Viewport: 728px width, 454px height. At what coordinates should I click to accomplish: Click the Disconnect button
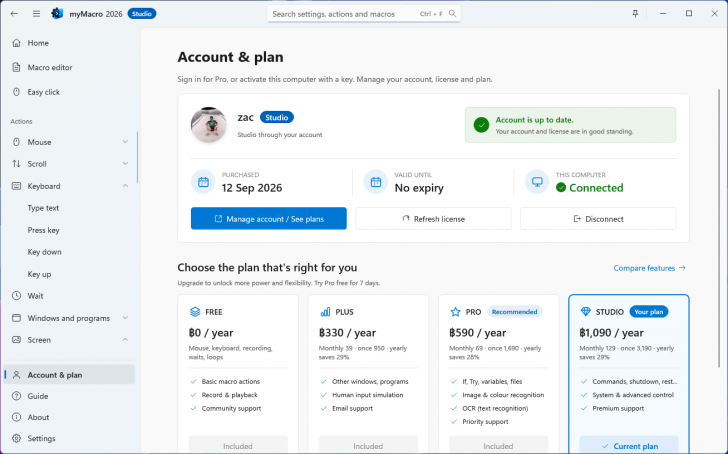tap(598, 219)
